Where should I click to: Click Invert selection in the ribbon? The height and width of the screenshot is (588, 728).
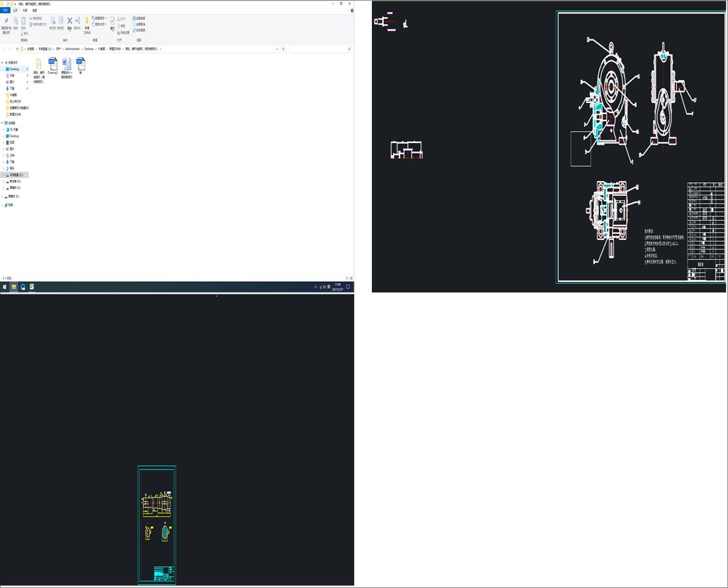139,30
